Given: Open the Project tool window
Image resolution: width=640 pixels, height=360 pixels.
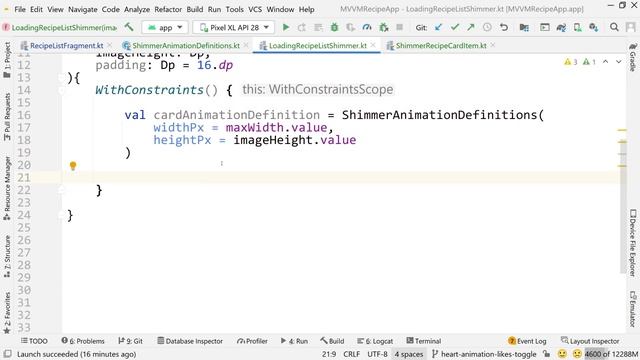Looking at the screenshot, I should 7,60.
